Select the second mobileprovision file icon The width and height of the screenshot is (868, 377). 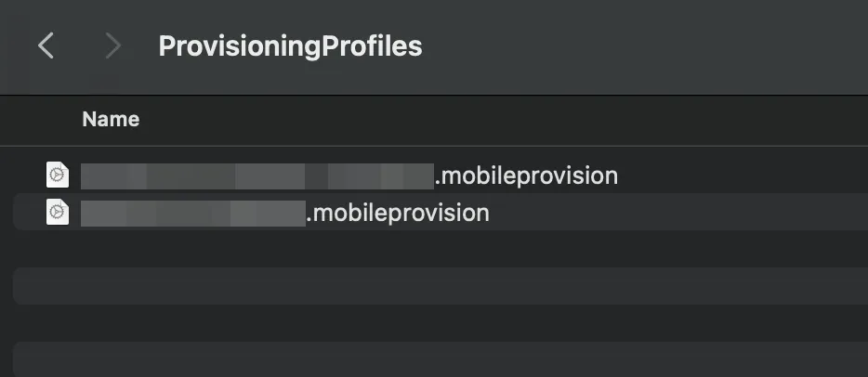[58, 213]
